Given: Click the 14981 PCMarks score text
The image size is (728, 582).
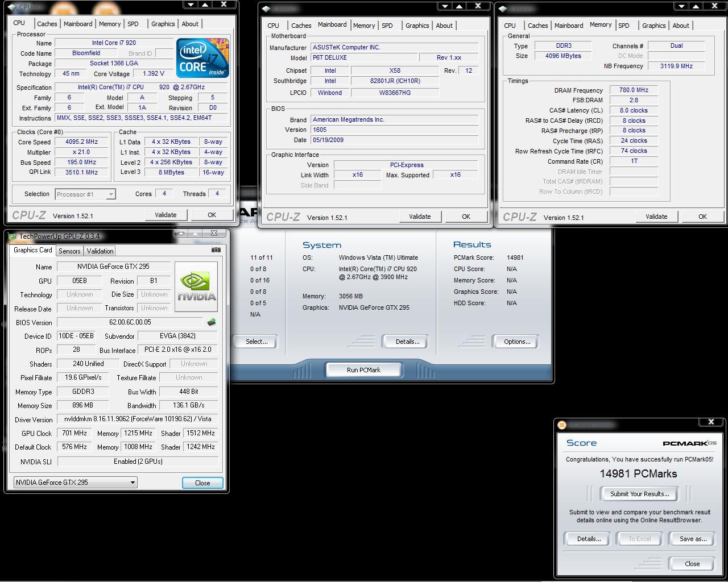Looking at the screenshot, I should point(638,473).
